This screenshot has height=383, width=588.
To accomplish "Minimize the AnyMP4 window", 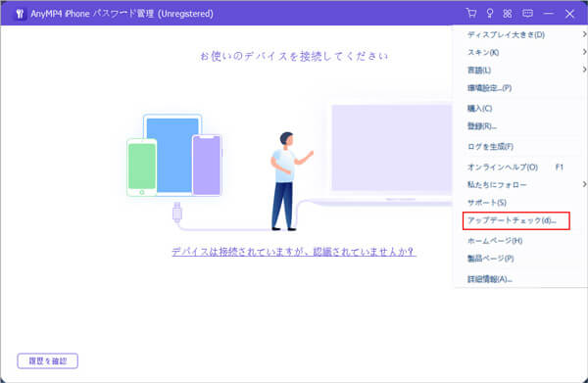I will pos(548,14).
